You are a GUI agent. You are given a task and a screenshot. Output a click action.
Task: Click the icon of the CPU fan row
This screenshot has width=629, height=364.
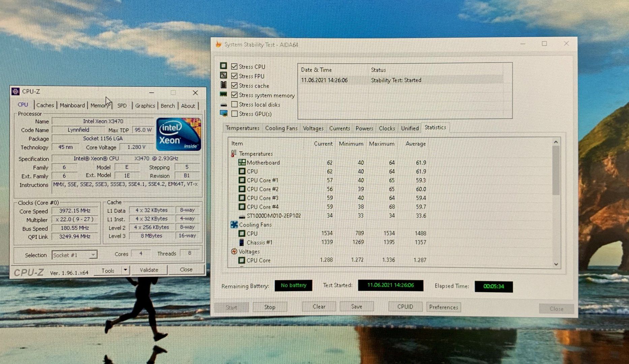(242, 233)
